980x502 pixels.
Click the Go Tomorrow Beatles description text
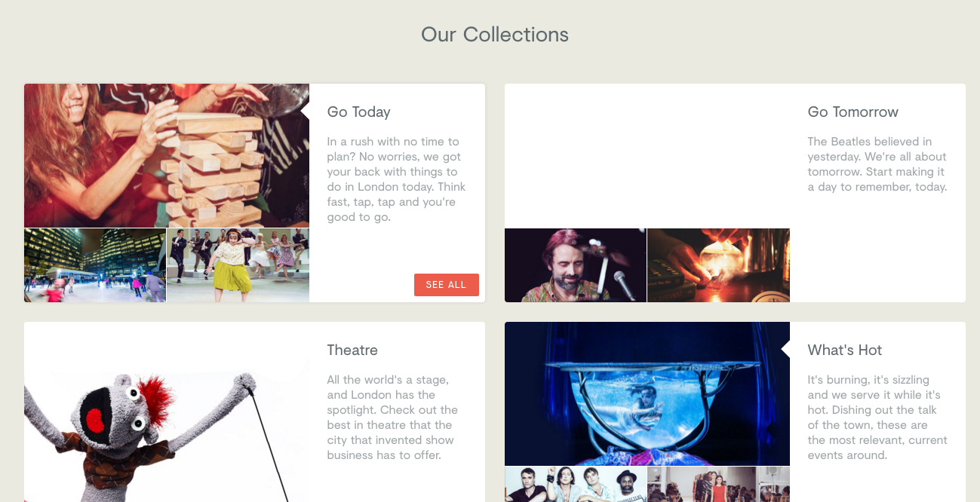[877, 164]
